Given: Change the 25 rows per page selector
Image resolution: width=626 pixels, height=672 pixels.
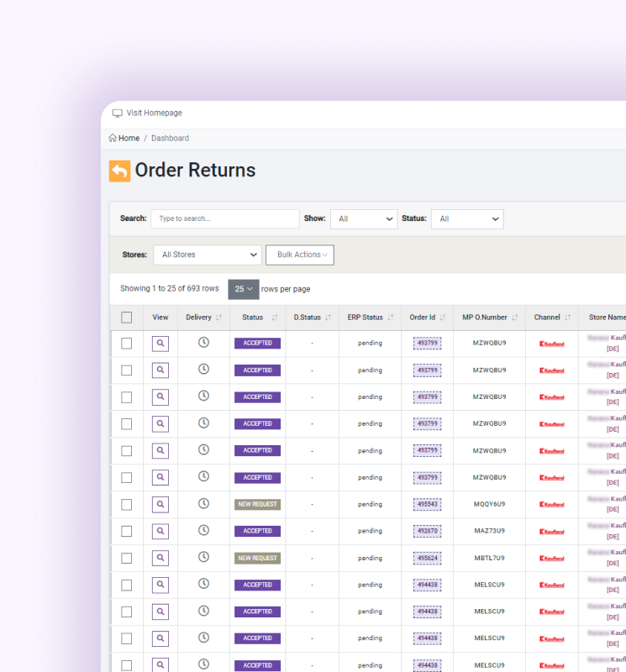Looking at the screenshot, I should (x=243, y=289).
